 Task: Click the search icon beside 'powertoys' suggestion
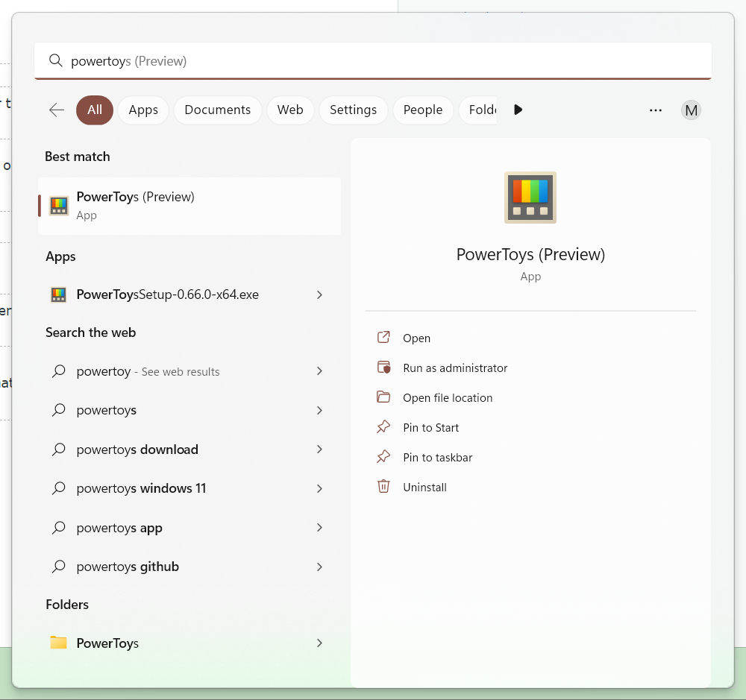coord(58,410)
